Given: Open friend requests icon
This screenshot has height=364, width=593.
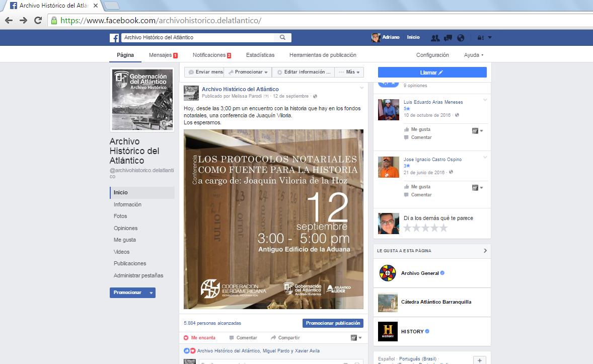Looking at the screenshot, I should pyautogui.click(x=435, y=38).
